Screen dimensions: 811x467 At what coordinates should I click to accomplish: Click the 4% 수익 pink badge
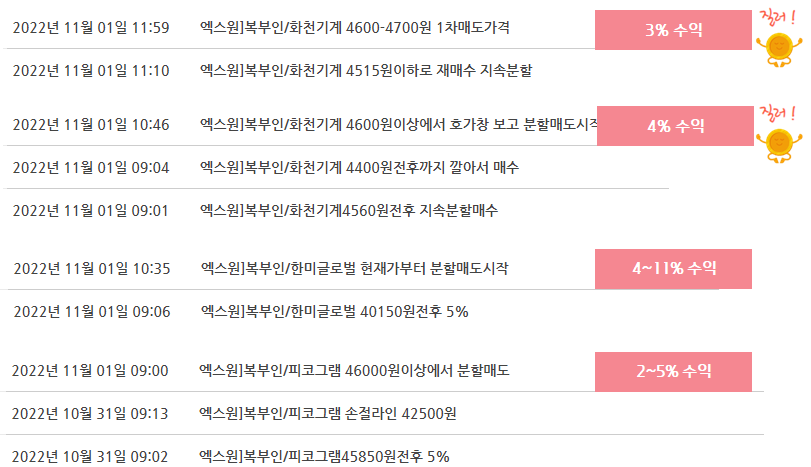[675, 126]
